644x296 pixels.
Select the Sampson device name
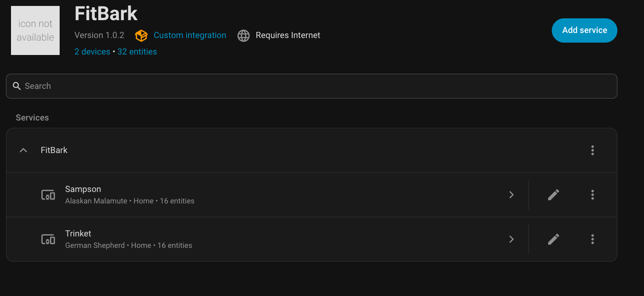tap(83, 189)
